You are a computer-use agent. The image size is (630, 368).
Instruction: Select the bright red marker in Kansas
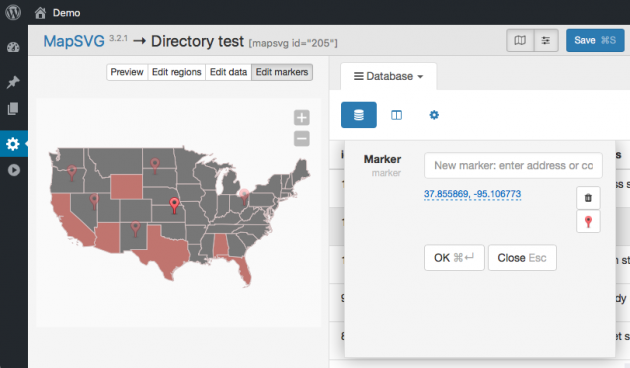[x=174, y=205]
